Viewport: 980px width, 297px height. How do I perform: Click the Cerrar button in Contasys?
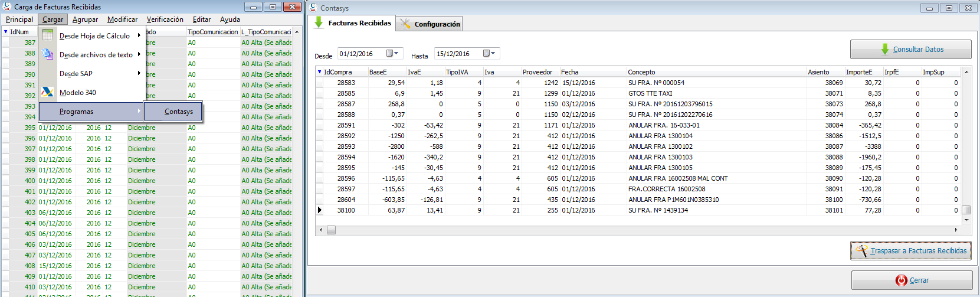[912, 280]
